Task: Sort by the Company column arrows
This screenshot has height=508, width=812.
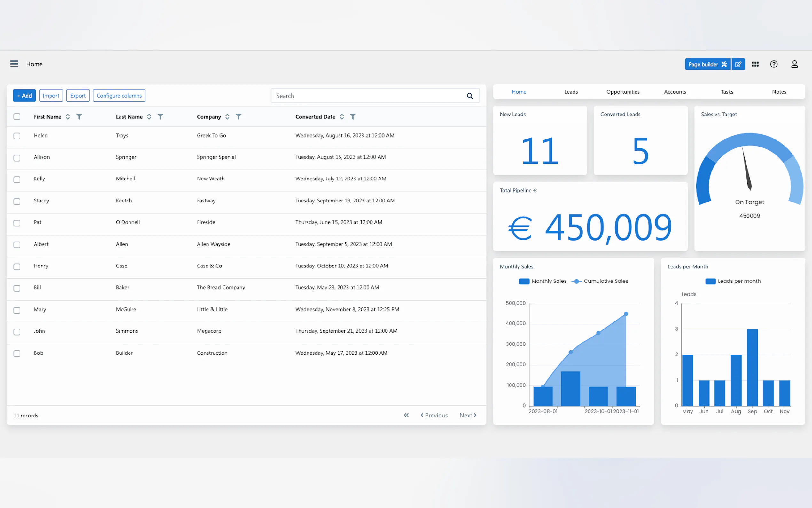Action: pos(227,116)
